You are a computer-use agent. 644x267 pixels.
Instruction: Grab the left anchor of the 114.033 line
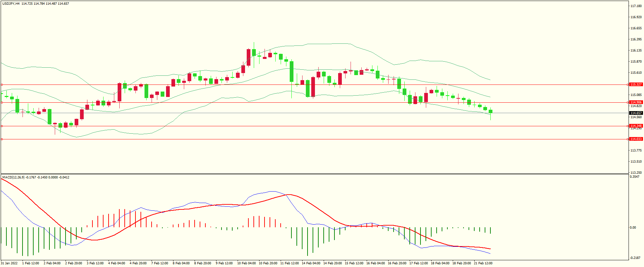[x=2, y=139]
